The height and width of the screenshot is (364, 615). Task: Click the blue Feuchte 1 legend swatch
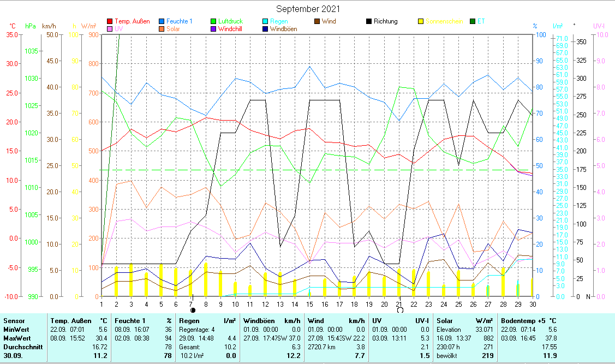(x=162, y=21)
